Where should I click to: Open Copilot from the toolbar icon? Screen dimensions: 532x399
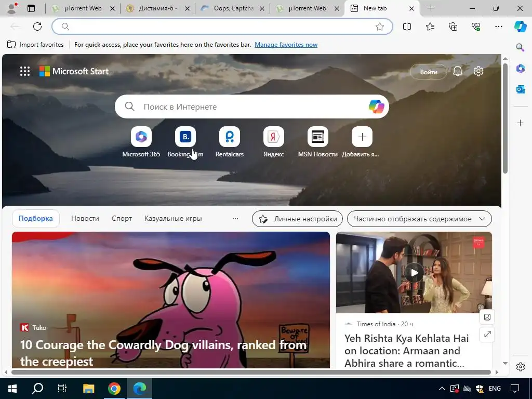(x=520, y=26)
